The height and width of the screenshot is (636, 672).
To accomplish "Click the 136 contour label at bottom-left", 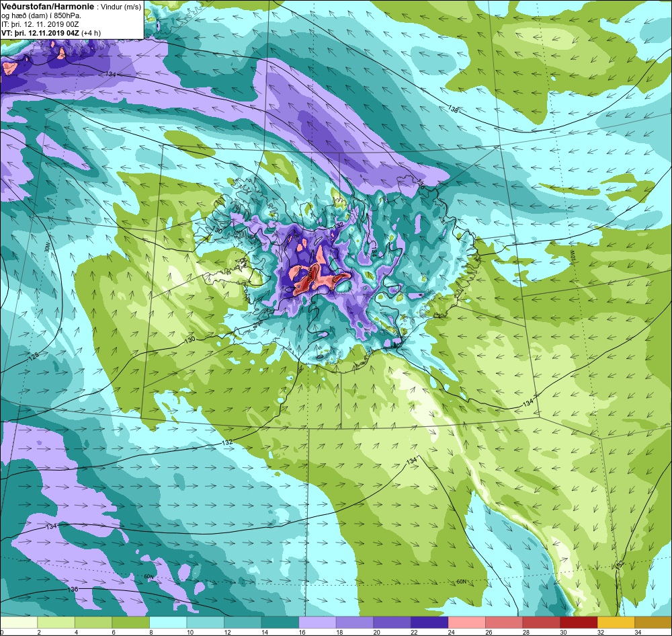I will pos(73,589).
